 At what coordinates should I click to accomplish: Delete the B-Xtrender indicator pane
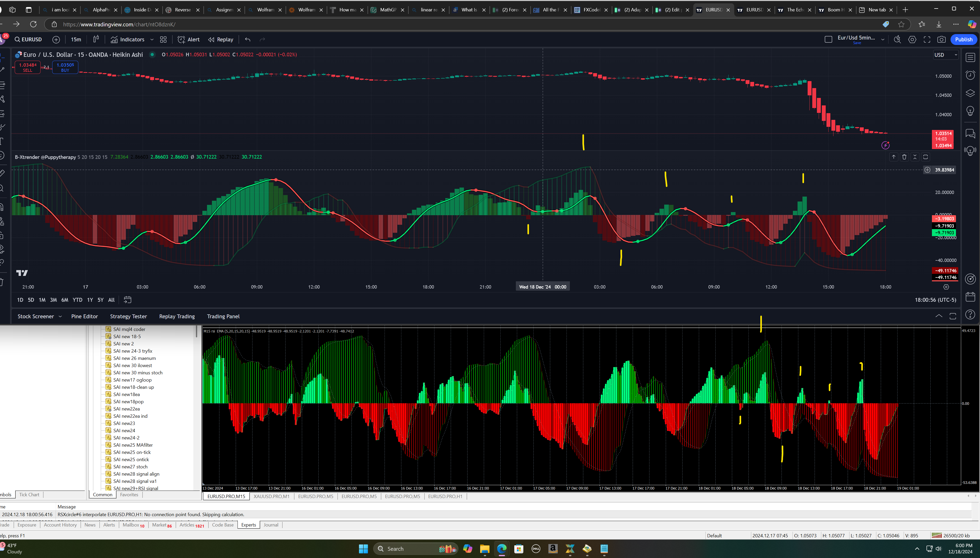pyautogui.click(x=904, y=157)
